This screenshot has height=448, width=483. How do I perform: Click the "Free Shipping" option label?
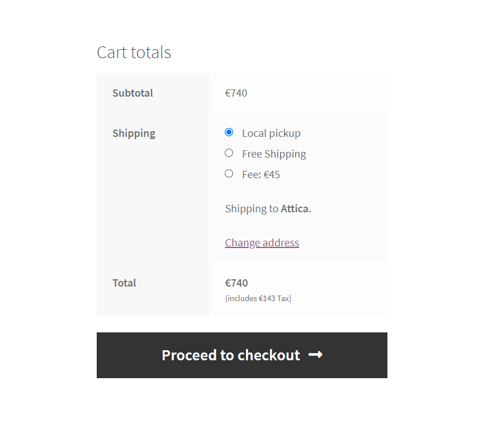click(x=274, y=154)
